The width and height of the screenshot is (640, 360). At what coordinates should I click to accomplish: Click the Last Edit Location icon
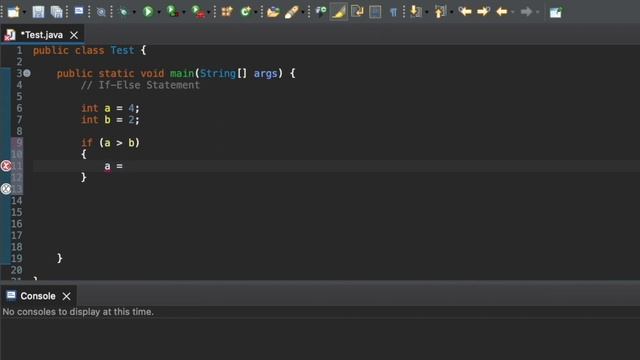(x=464, y=11)
